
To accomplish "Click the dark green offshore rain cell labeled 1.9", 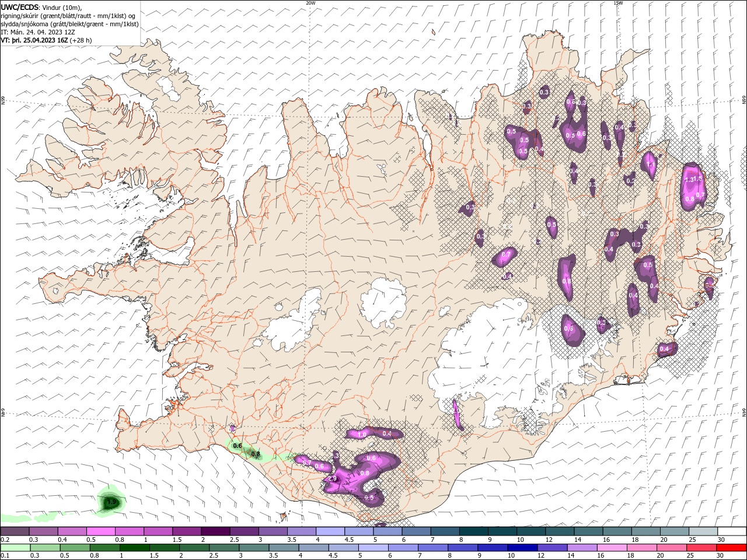I will click(x=111, y=502).
